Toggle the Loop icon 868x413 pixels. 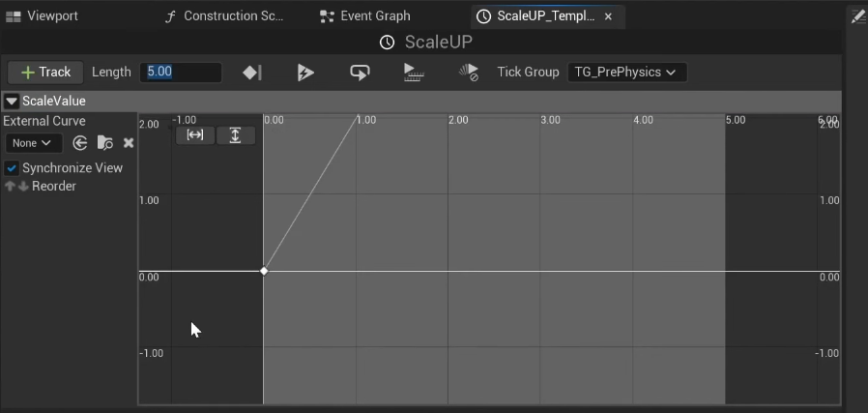[x=360, y=73]
